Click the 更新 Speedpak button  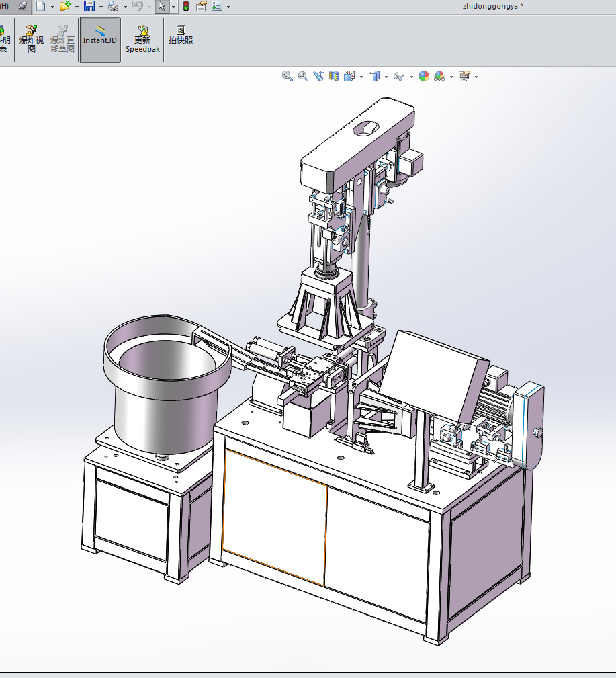(143, 40)
